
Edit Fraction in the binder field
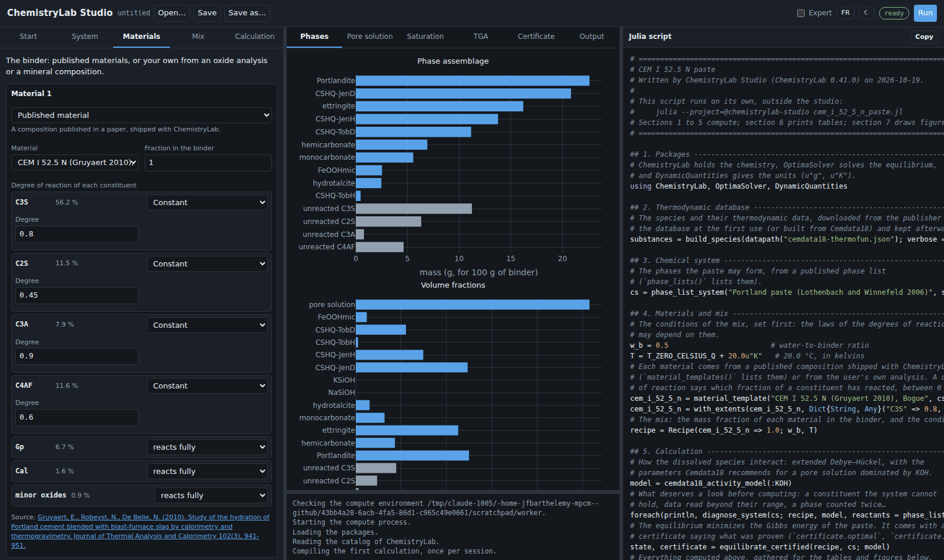(208, 163)
